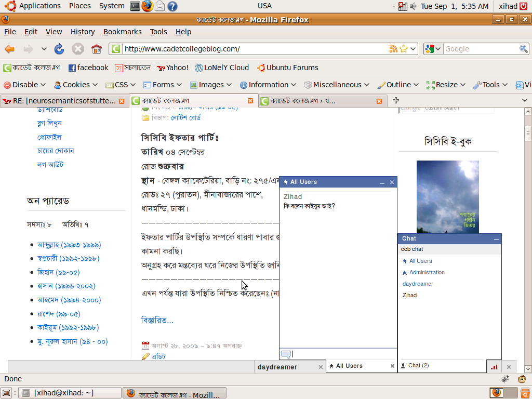This screenshot has height=399, width=532.
Task: Open the facebook bookmark link
Action: pyautogui.click(x=88, y=68)
